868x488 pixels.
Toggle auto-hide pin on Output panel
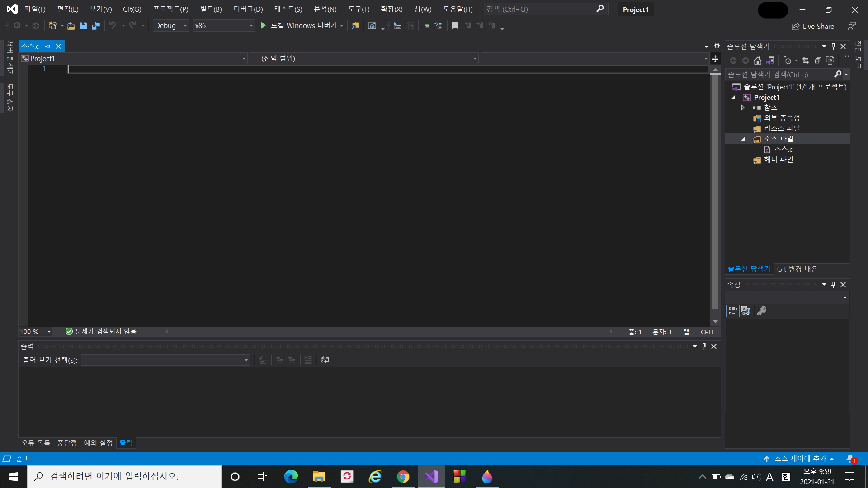(704, 346)
